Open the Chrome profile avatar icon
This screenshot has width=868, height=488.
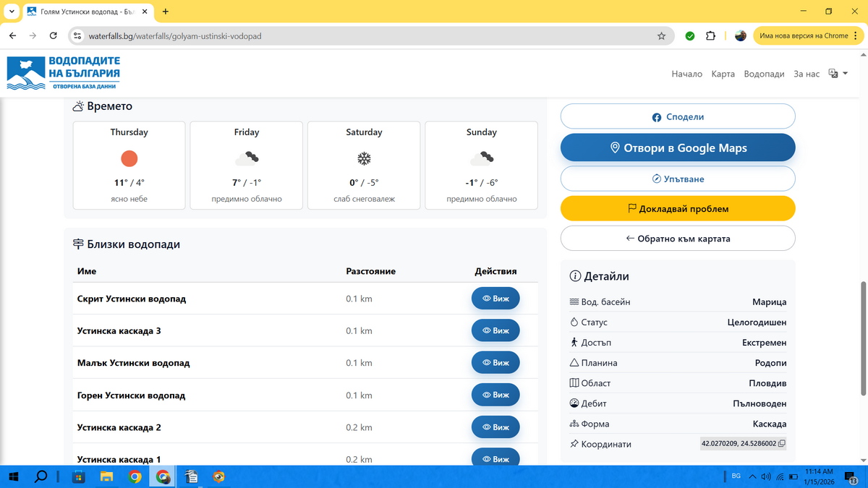point(740,35)
